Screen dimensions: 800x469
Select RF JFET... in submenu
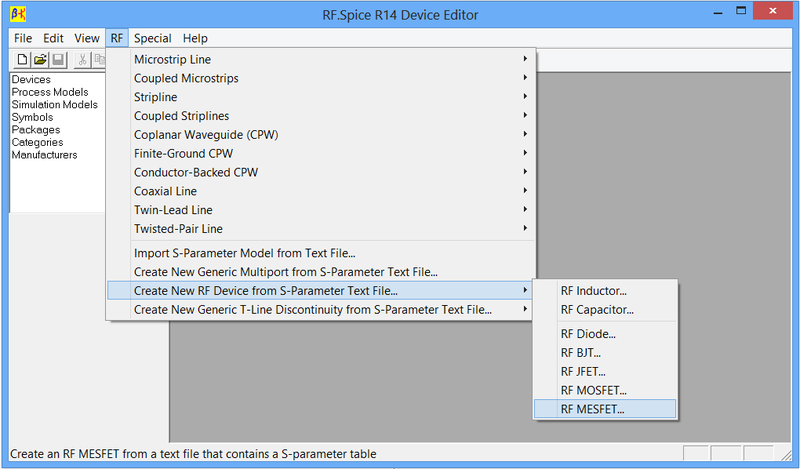point(605,372)
